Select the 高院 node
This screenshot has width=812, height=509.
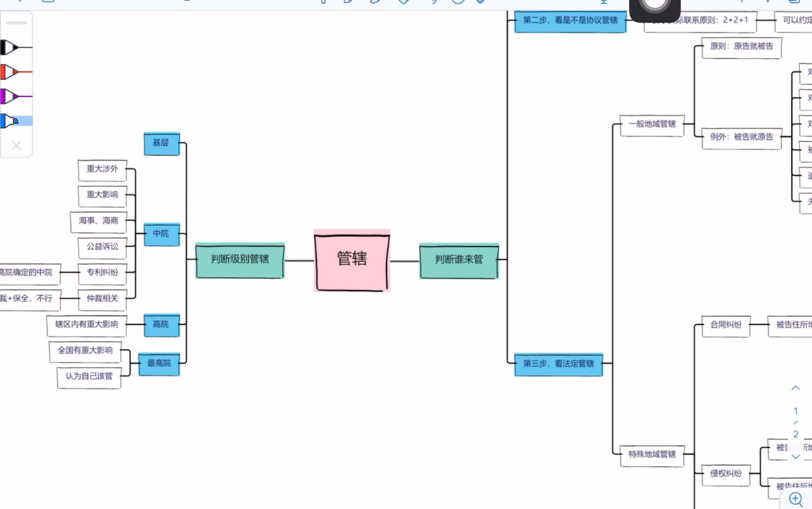[162, 325]
